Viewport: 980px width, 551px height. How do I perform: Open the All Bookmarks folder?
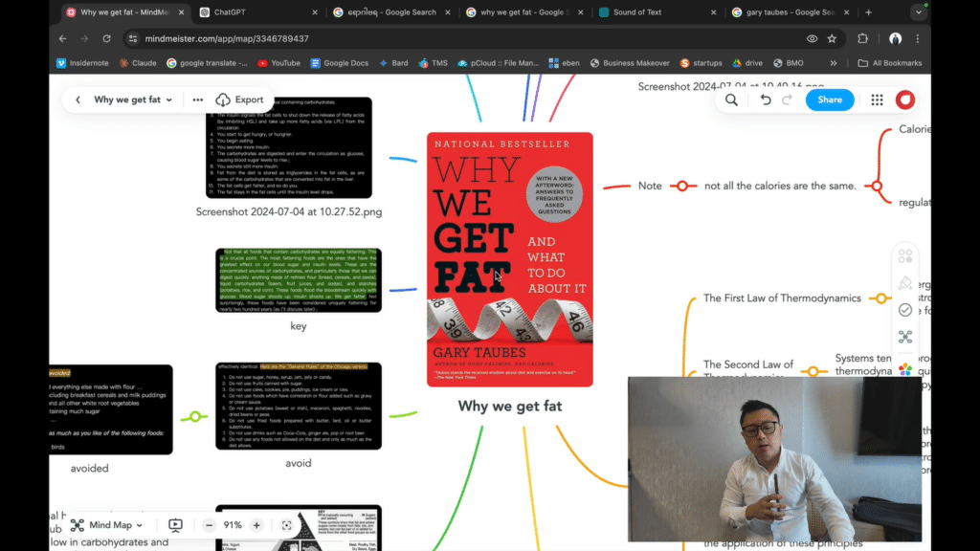(x=890, y=63)
